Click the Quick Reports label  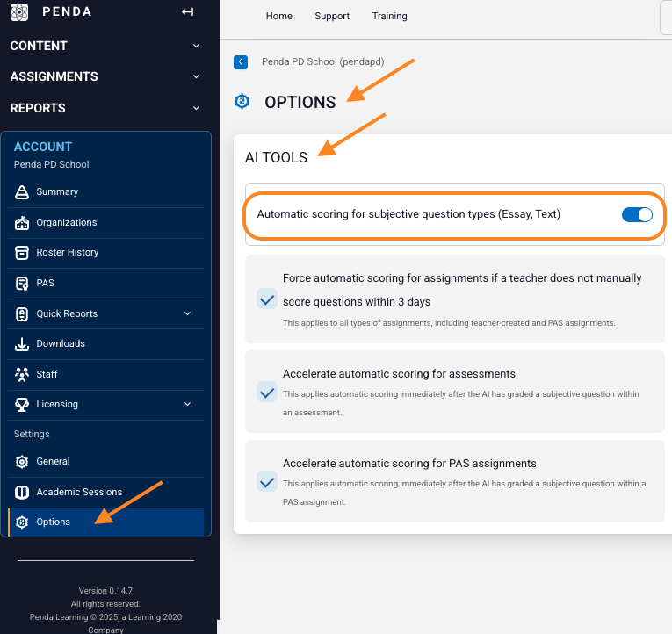click(67, 314)
